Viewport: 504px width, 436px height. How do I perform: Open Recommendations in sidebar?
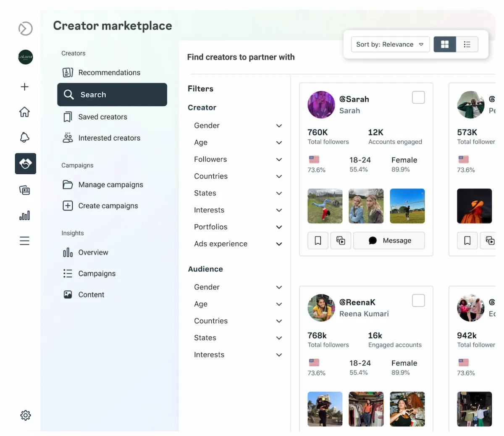point(112,73)
